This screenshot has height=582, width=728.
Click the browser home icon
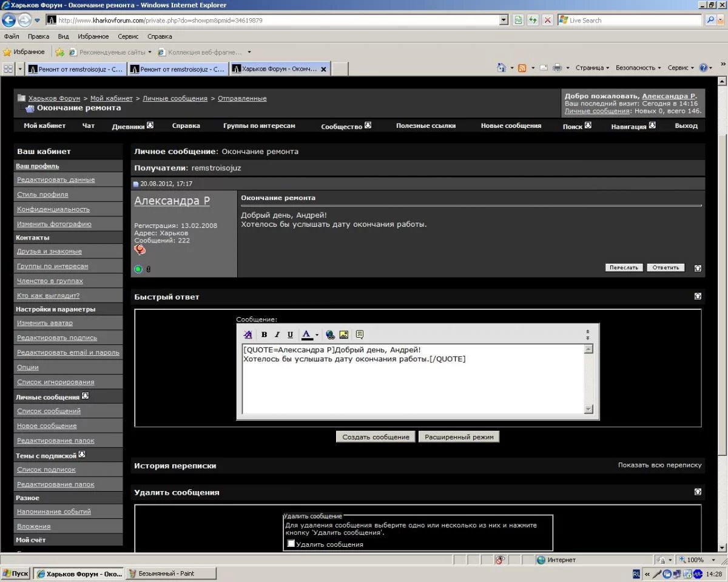click(x=501, y=68)
